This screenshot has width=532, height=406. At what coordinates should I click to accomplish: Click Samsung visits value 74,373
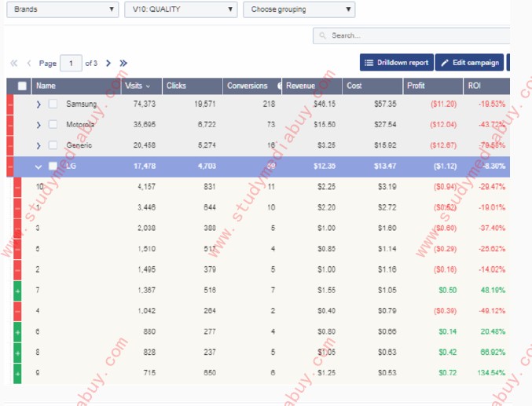tap(145, 104)
